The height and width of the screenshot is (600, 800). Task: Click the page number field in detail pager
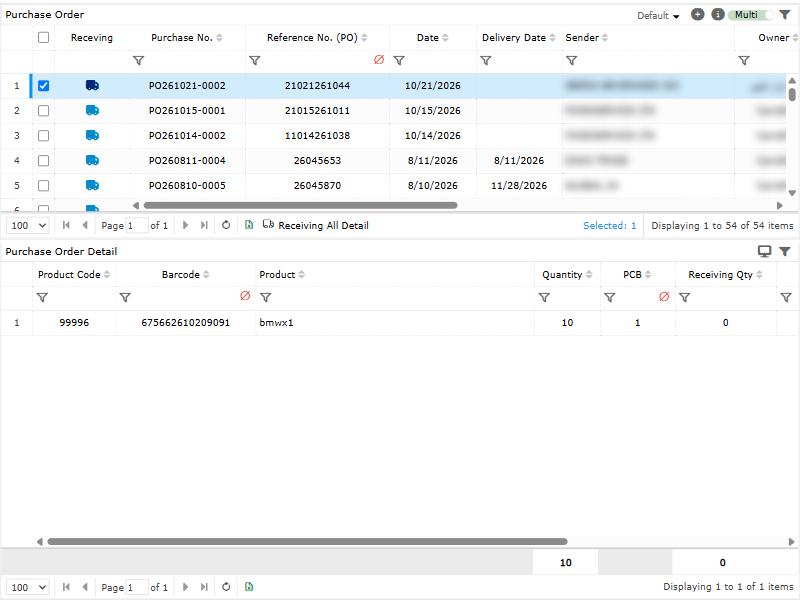[x=137, y=587]
